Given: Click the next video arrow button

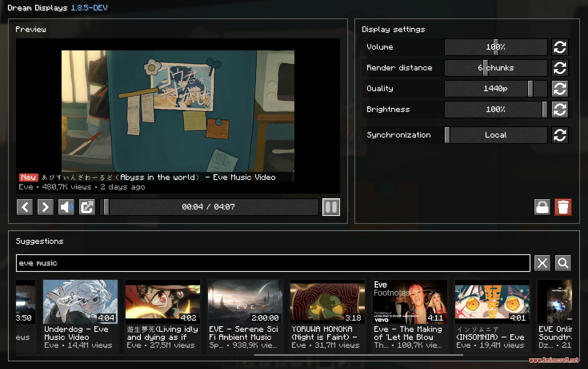Looking at the screenshot, I should [x=45, y=207].
